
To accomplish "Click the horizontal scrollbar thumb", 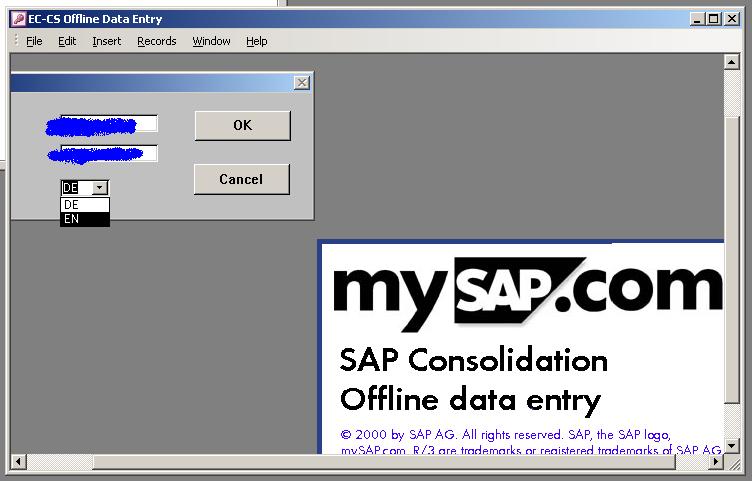I will 384,462.
